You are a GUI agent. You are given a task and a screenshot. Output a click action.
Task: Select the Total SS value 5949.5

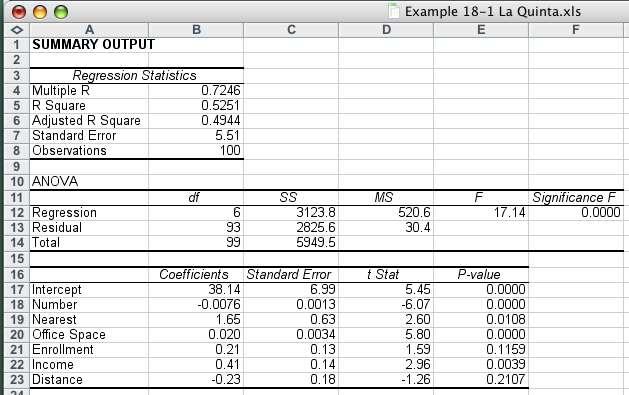click(x=291, y=243)
